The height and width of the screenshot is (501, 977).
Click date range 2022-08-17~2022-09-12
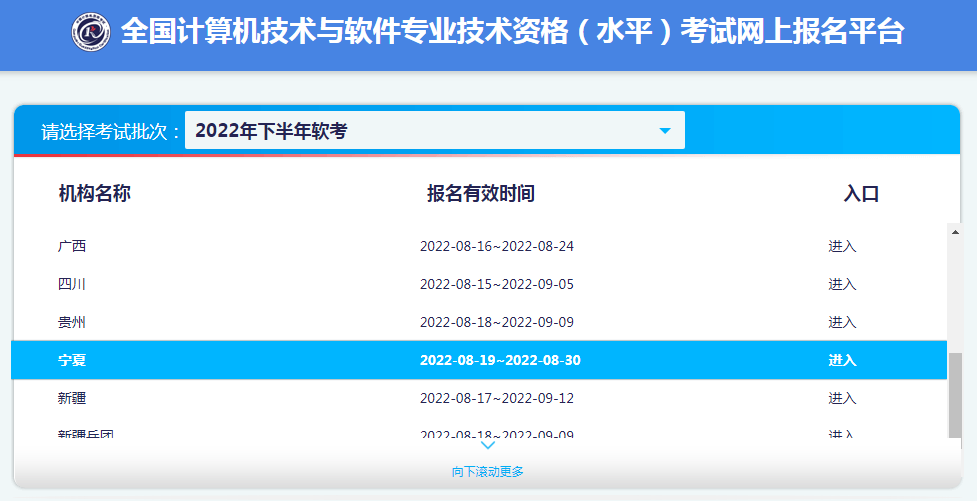(x=497, y=398)
